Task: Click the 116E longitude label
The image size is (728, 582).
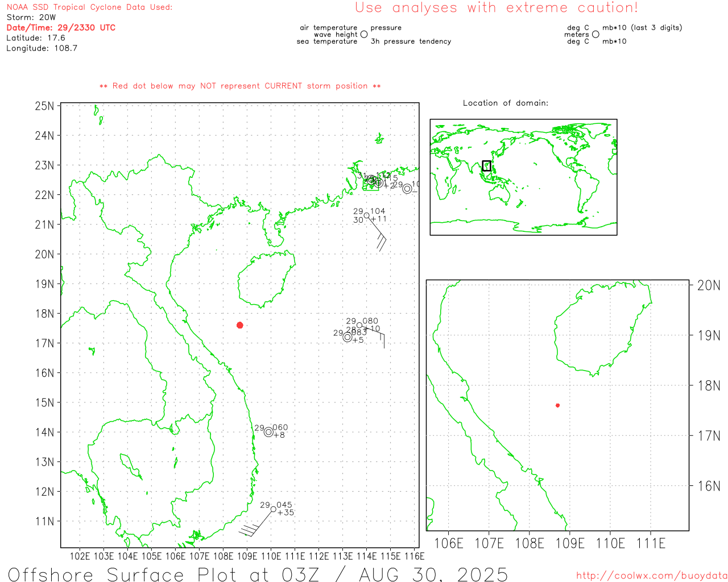Action: (x=414, y=556)
